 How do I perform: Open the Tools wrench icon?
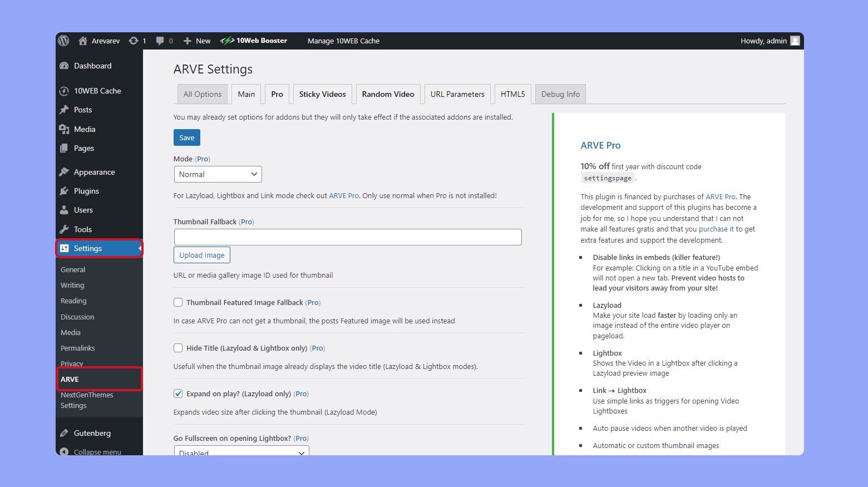[65, 229]
